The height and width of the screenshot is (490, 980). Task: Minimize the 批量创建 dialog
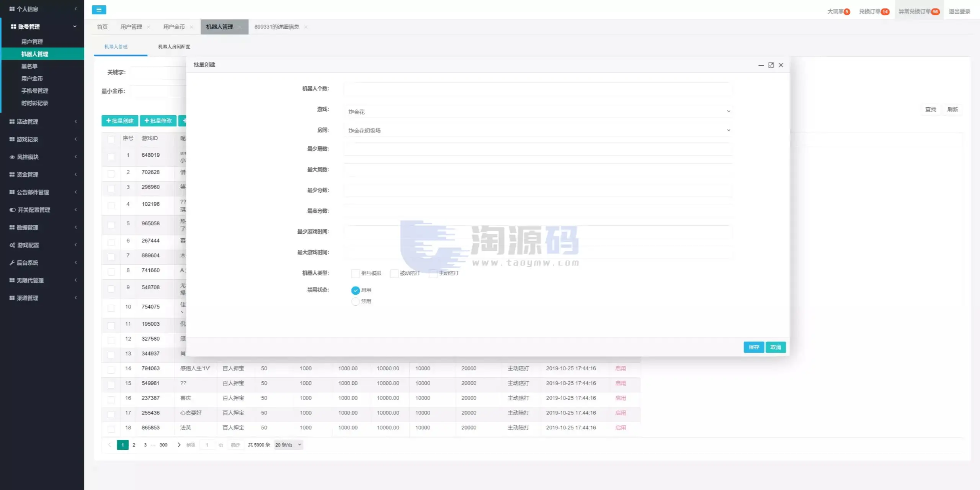(x=761, y=65)
